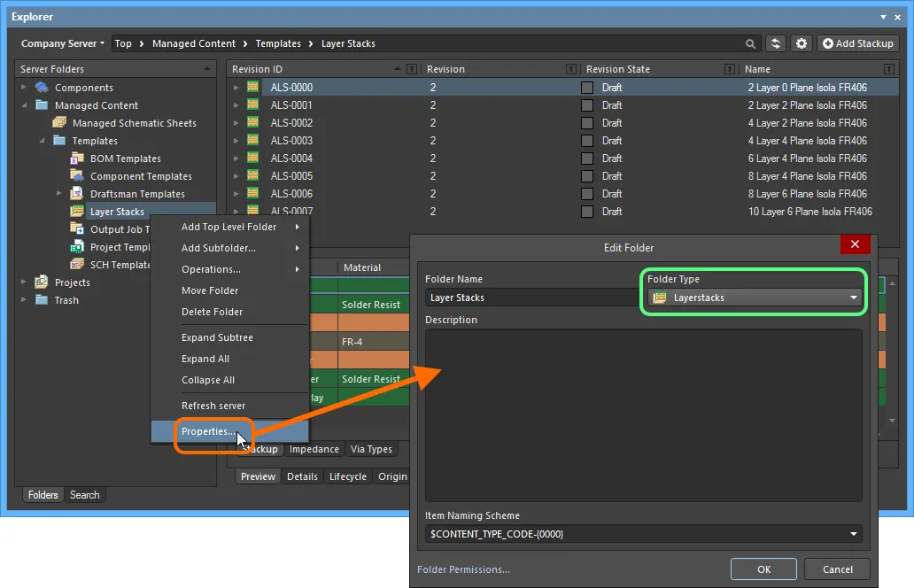Click the Project Templates folder icon
Viewport: 914px width, 588px height.
[77, 246]
